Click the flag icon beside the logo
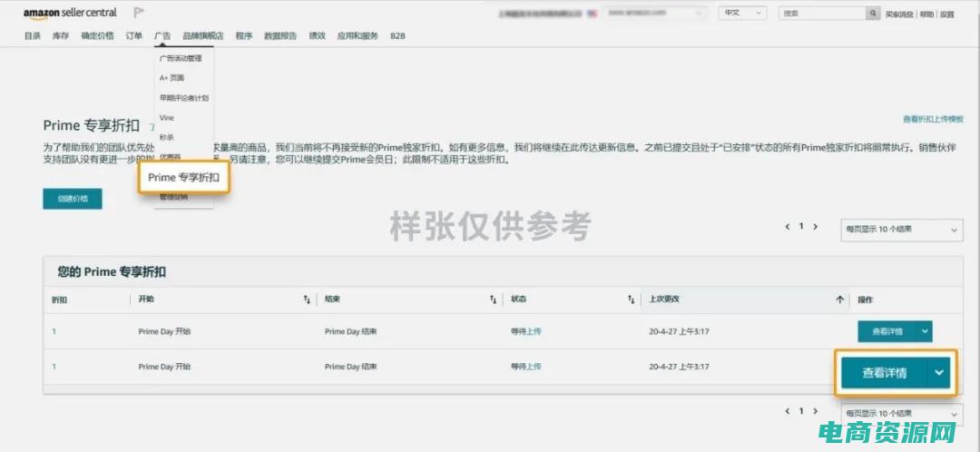 coord(139,13)
